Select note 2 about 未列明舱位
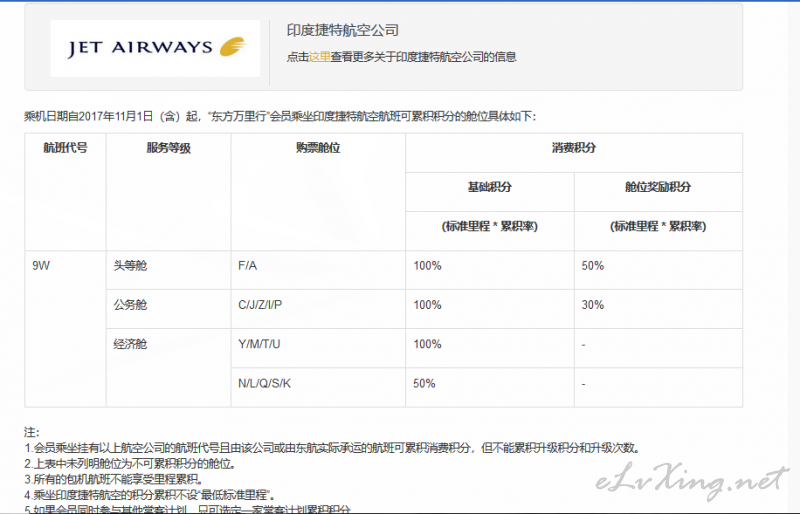800x514 pixels. [x=130, y=464]
